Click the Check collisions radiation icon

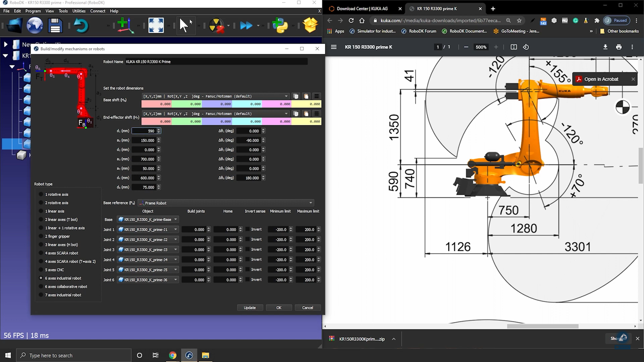tap(216, 25)
